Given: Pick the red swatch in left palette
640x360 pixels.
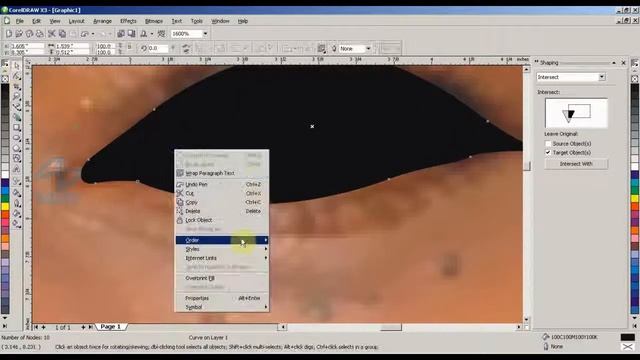Looking at the screenshot, I should point(5,214).
